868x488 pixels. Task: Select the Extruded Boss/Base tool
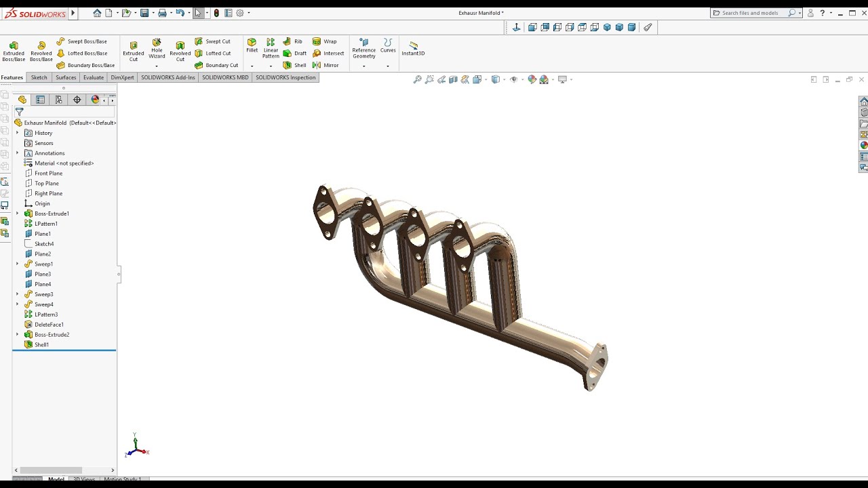pyautogui.click(x=14, y=52)
